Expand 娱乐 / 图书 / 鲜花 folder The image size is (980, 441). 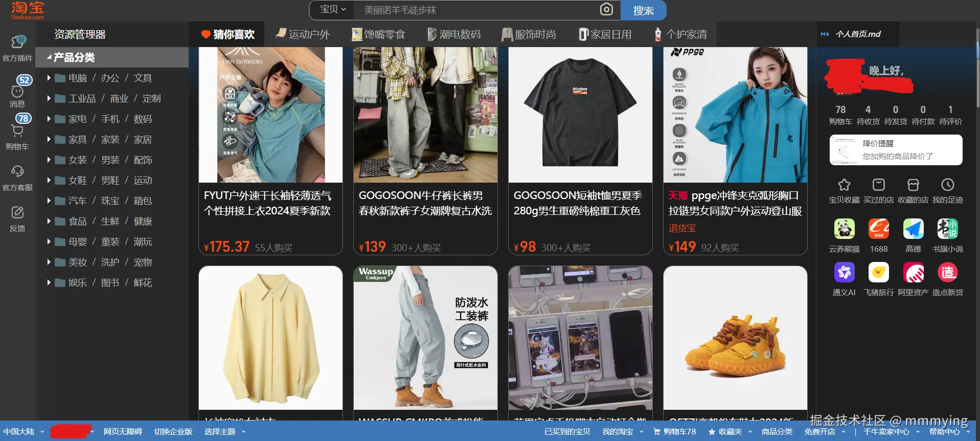[49, 282]
